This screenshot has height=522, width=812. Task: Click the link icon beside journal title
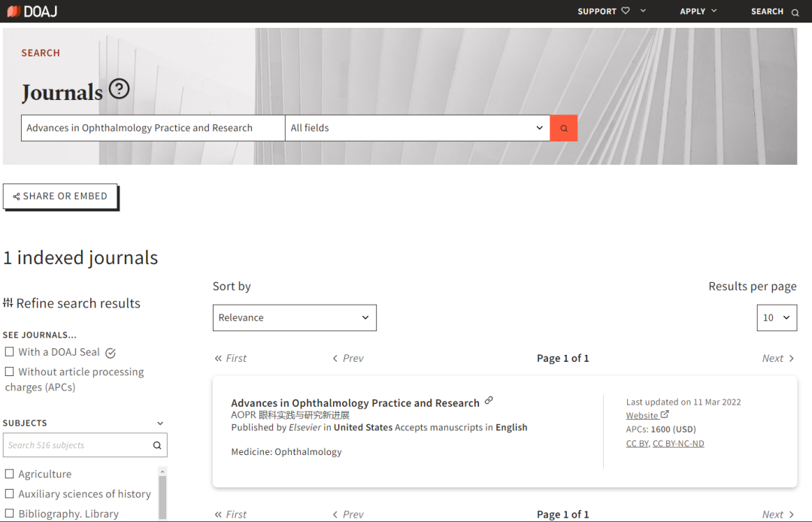pyautogui.click(x=489, y=400)
